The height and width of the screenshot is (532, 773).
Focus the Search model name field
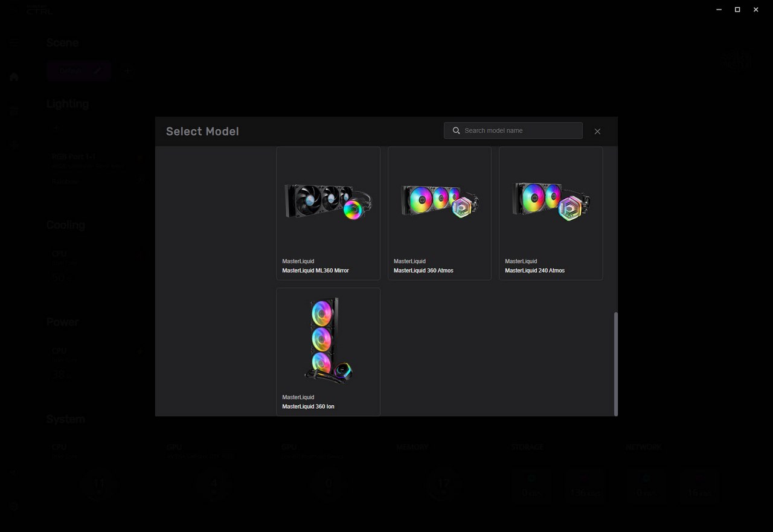click(513, 130)
